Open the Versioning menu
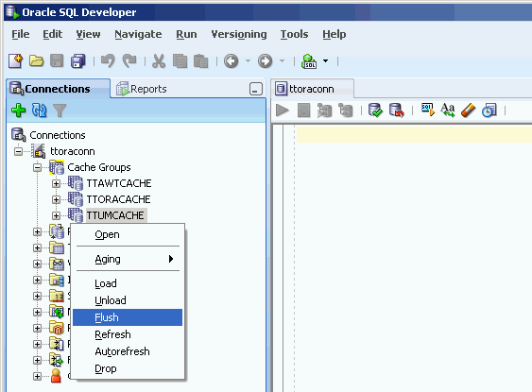The height and width of the screenshot is (392, 532). pos(239,34)
